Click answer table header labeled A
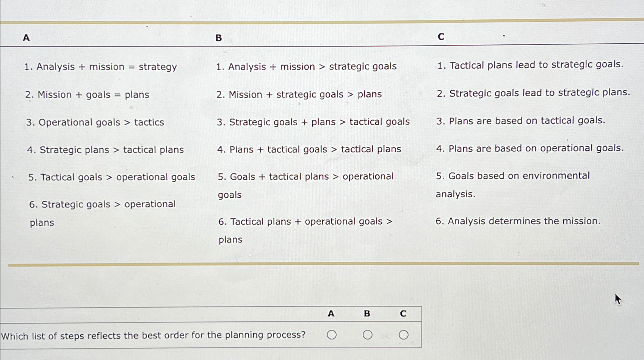The image size is (644, 360). (331, 314)
